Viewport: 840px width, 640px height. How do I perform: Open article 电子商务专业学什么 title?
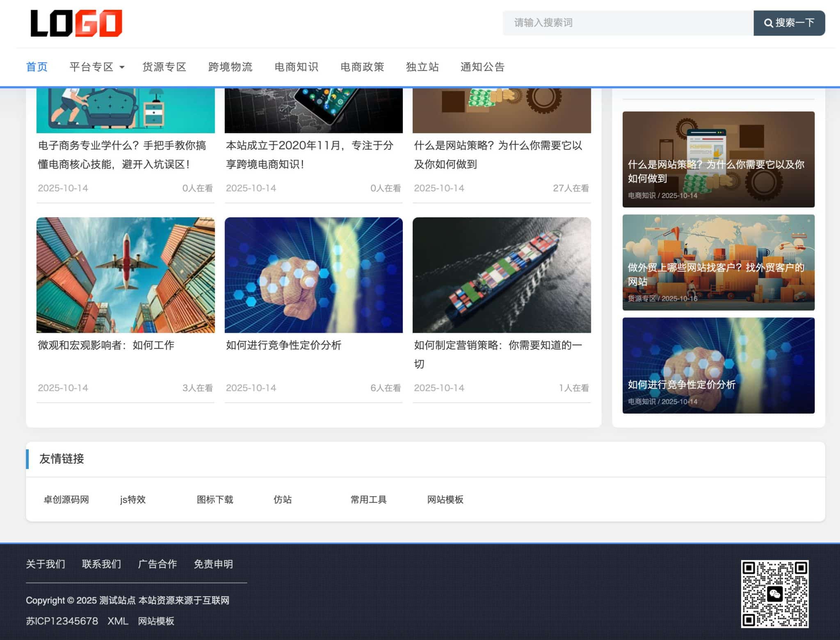(122, 155)
